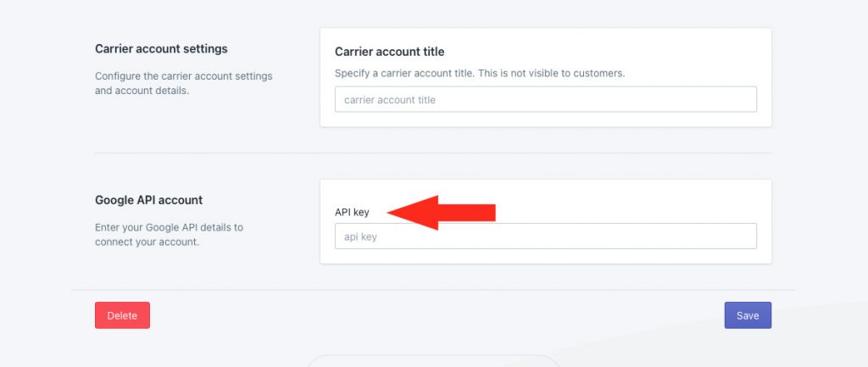Click the 'Google API account' heading
The image size is (868, 367).
tap(149, 200)
